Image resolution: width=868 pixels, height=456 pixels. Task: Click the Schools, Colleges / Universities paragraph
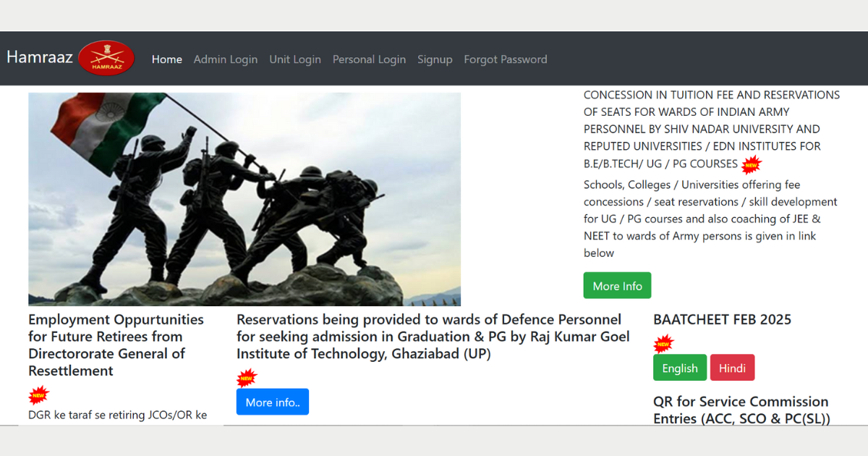[711, 219]
